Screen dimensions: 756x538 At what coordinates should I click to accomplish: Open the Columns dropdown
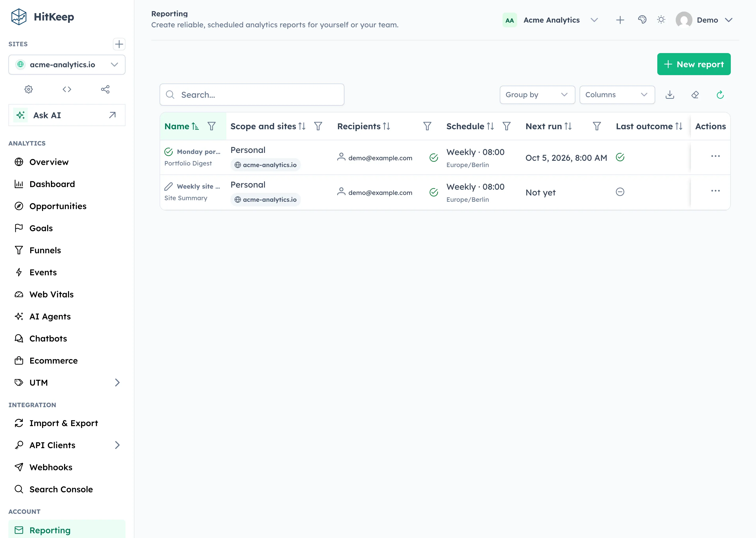[x=617, y=95]
